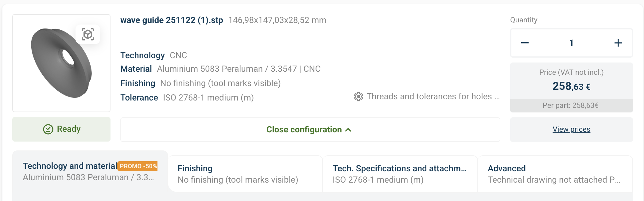Image resolution: width=644 pixels, height=201 pixels.
Task: Click the View prices link
Action: 571,129
